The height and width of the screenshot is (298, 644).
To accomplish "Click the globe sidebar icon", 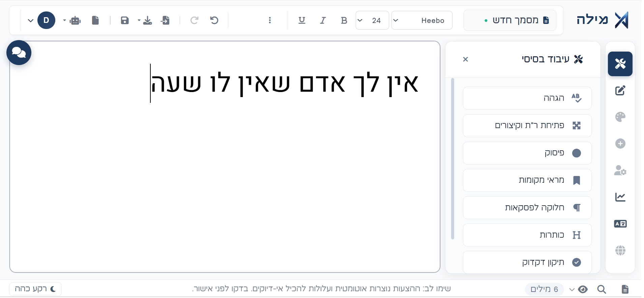I will pos(620,250).
